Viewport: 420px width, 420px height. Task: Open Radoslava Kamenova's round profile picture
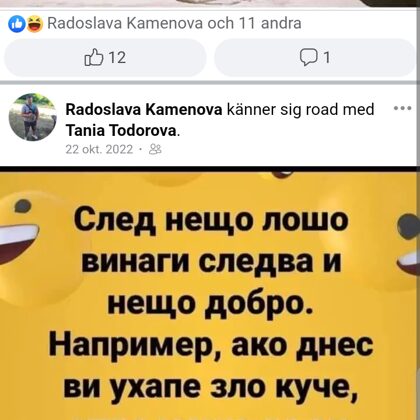33,117
